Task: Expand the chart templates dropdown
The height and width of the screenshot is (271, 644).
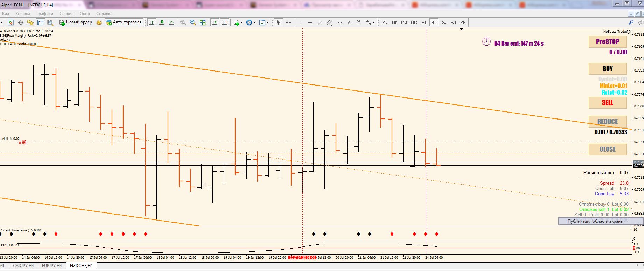Action: point(267,22)
